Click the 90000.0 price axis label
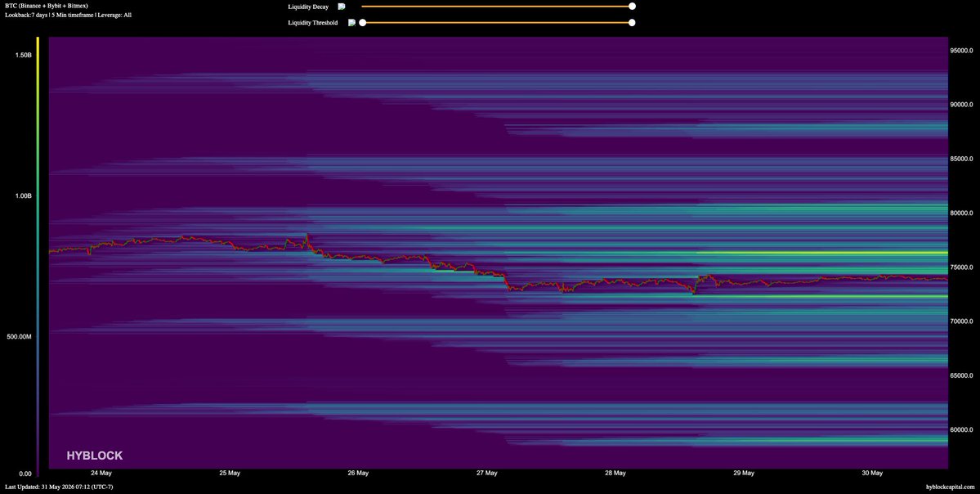This screenshot has width=980, height=494. pyautogui.click(x=961, y=105)
